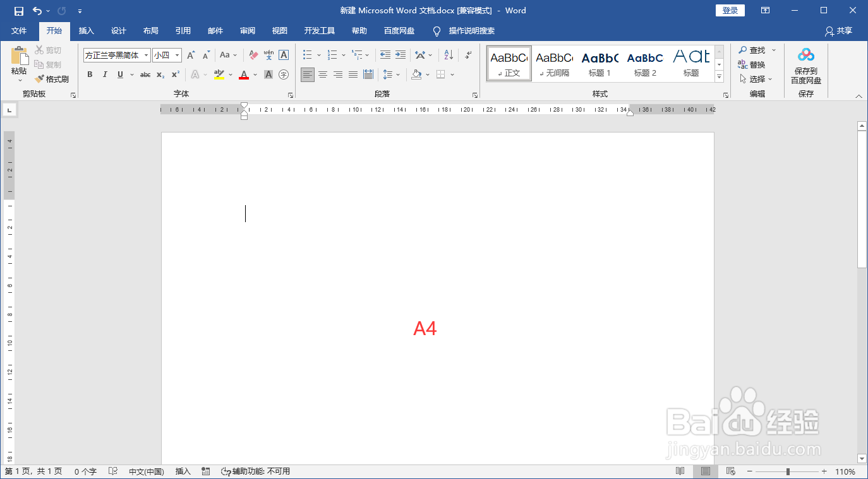Select the Format Painter (格式刷) tool
The height and width of the screenshot is (479, 868).
coord(52,79)
